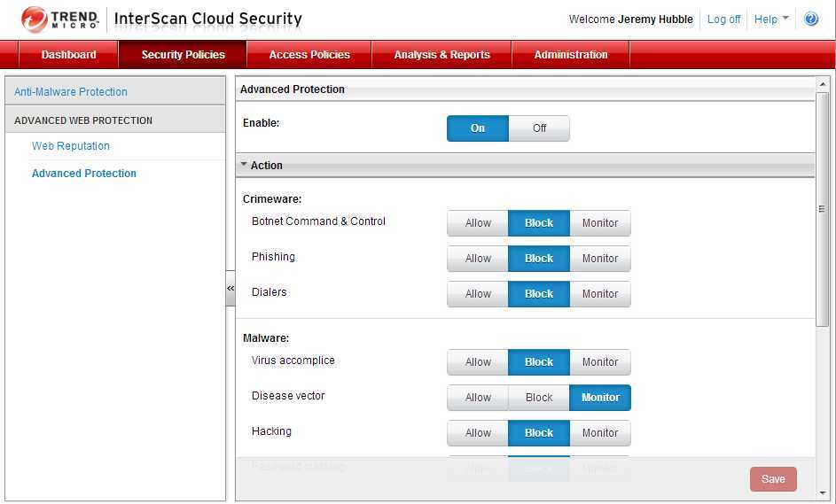The image size is (836, 504).
Task: Turn Advanced Protection Off
Action: pyautogui.click(x=539, y=128)
